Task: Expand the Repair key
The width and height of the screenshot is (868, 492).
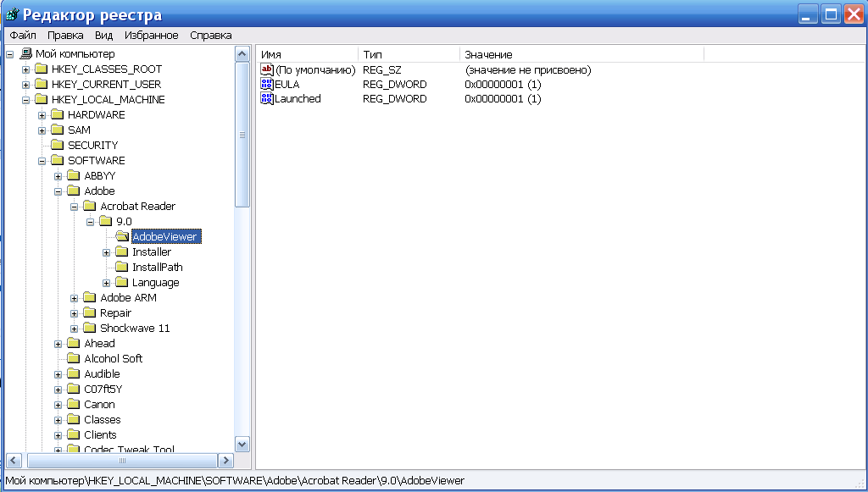Action: pyautogui.click(x=75, y=314)
